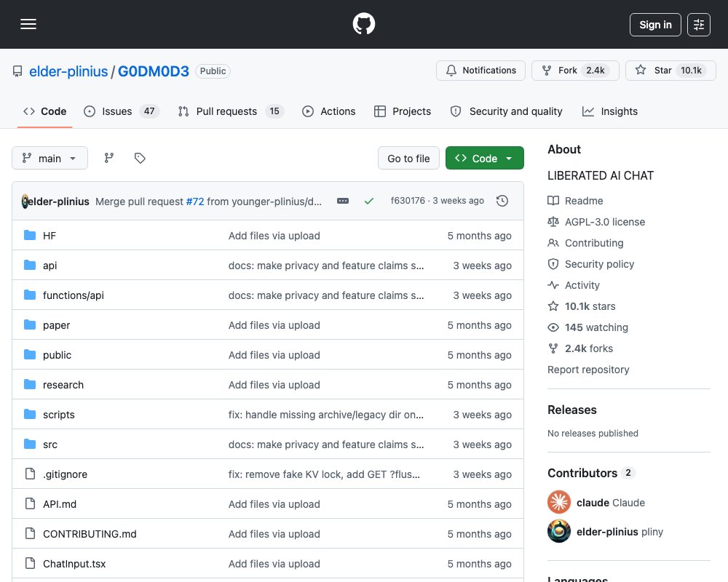Open the src folder
728x582 pixels.
click(x=50, y=445)
